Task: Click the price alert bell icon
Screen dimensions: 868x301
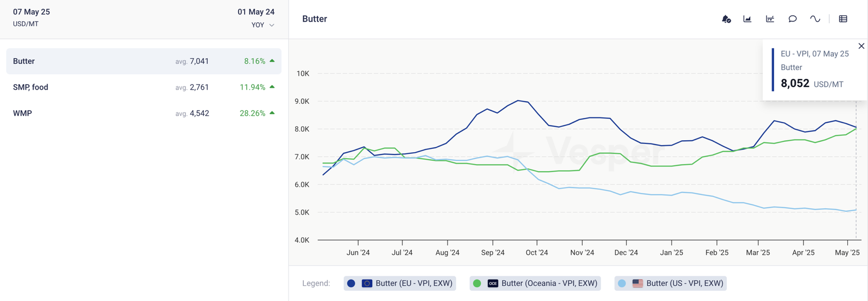Action: (726, 19)
